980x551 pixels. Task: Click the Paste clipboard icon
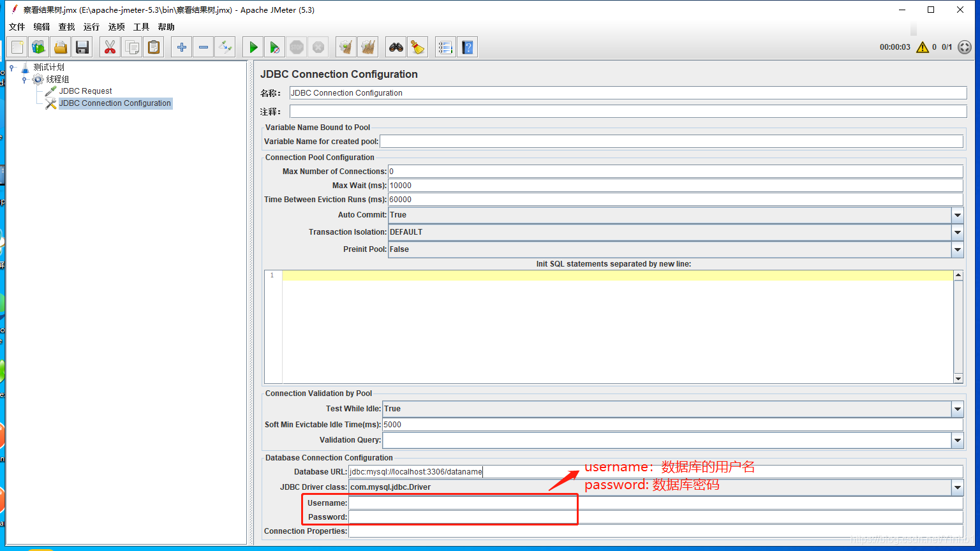pos(154,47)
